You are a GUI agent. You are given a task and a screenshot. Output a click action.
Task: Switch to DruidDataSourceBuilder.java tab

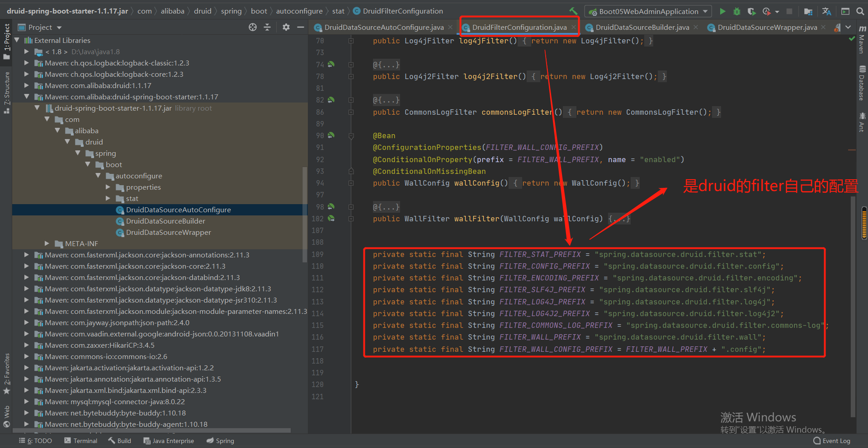(x=642, y=27)
